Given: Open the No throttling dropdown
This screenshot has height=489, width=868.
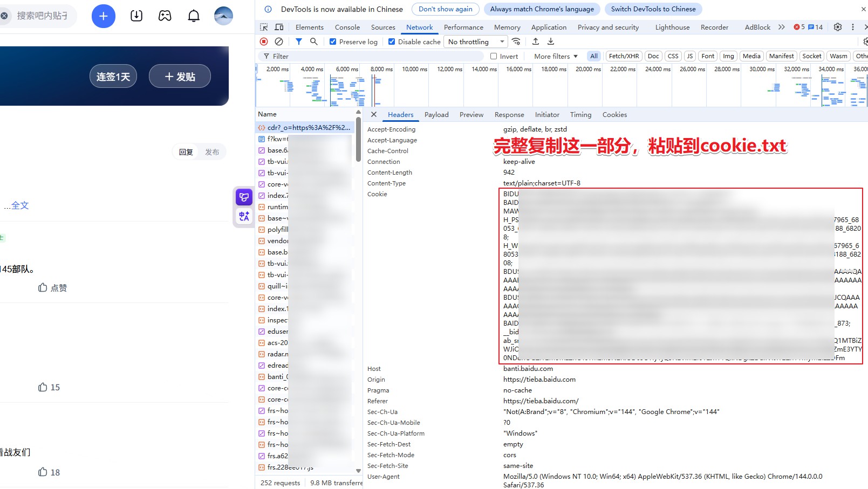Looking at the screenshot, I should point(475,42).
